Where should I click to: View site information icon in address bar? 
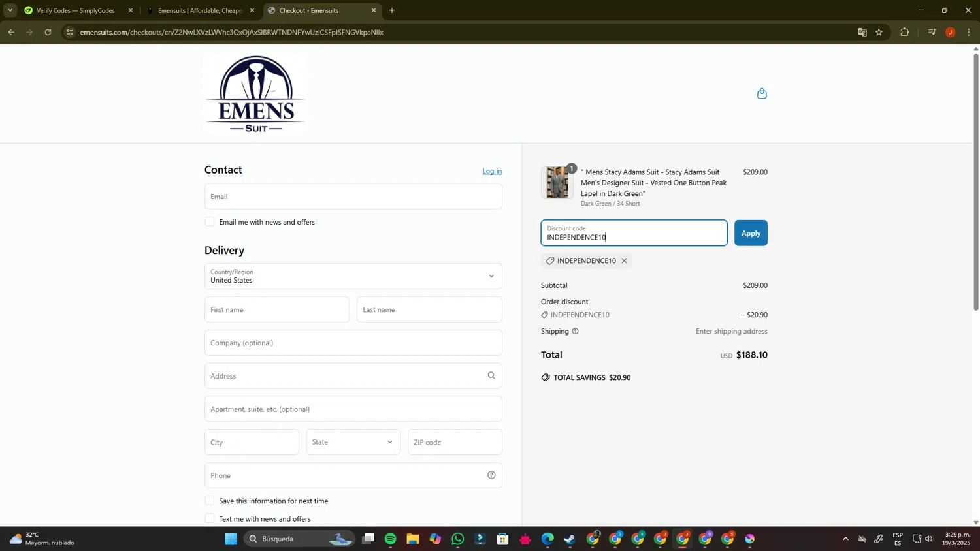[71, 32]
